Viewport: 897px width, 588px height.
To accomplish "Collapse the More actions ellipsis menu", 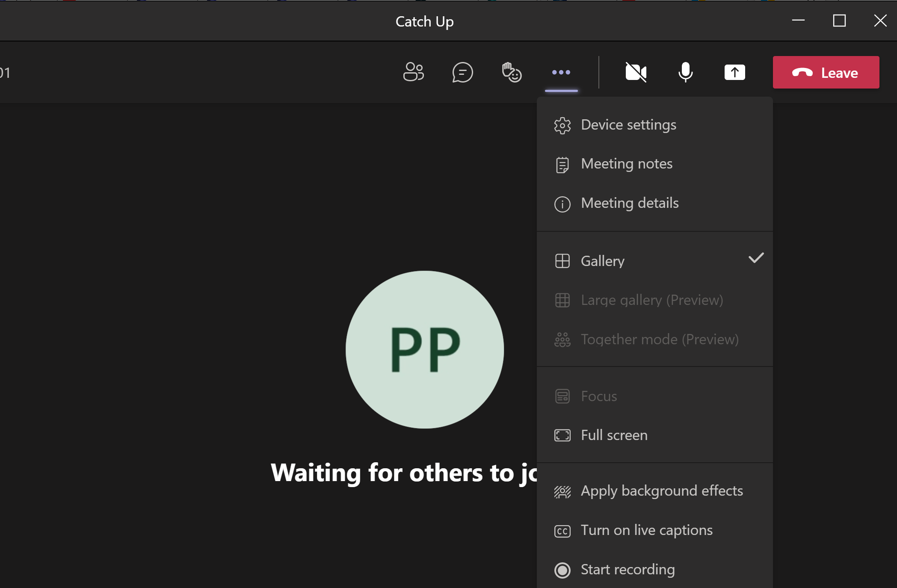I will coord(561,72).
